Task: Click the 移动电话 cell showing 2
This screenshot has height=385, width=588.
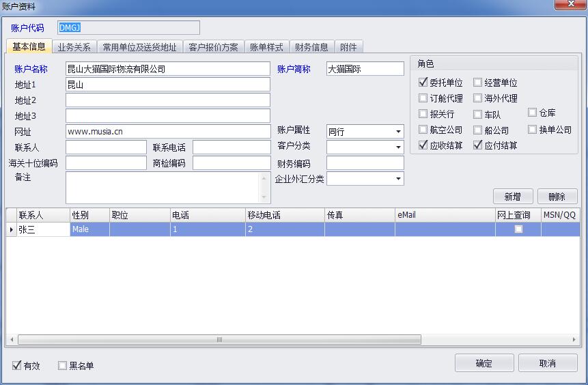Action: coord(285,229)
